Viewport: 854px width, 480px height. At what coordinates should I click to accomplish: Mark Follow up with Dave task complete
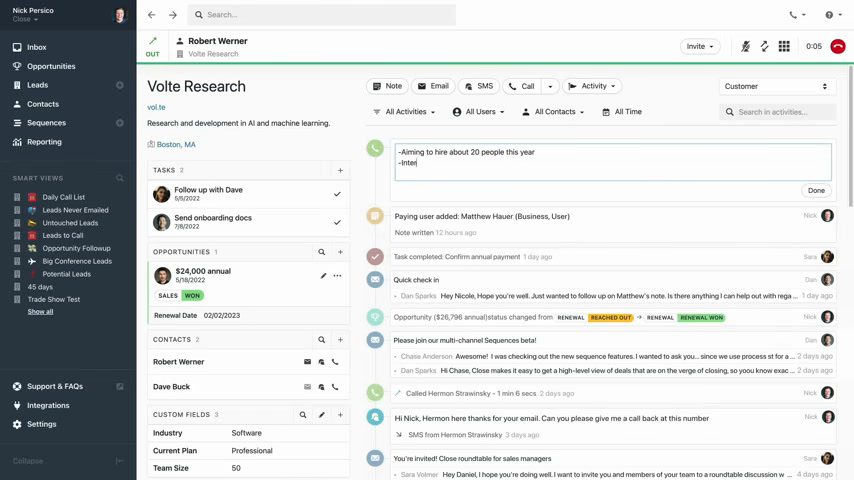(x=337, y=194)
